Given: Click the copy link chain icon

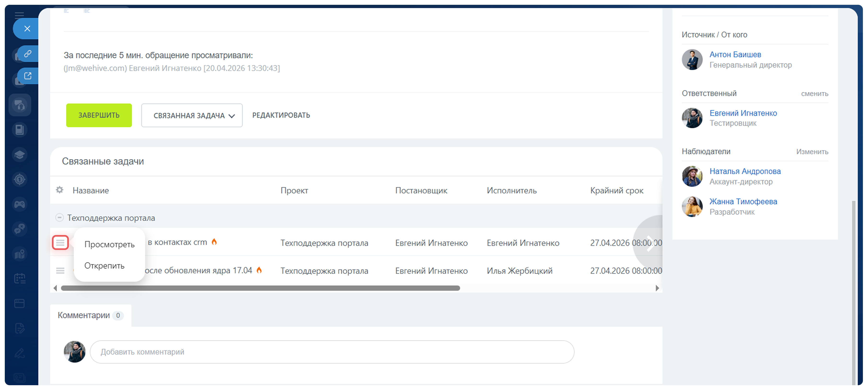Looking at the screenshot, I should click(28, 53).
